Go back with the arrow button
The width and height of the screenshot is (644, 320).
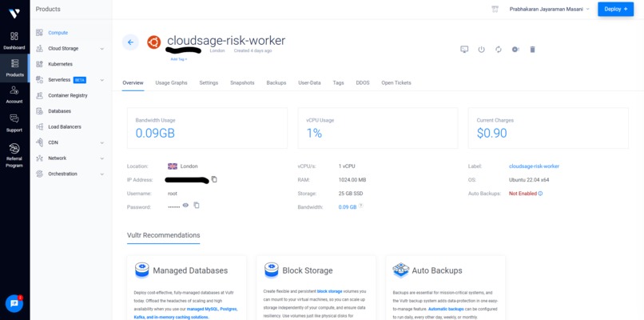(130, 42)
